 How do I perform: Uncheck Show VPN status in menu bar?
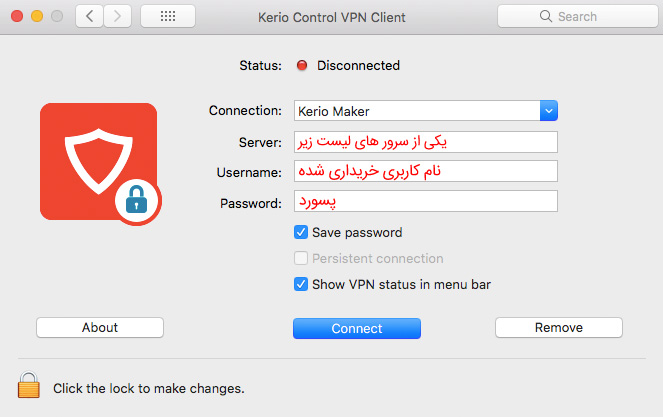click(x=301, y=284)
